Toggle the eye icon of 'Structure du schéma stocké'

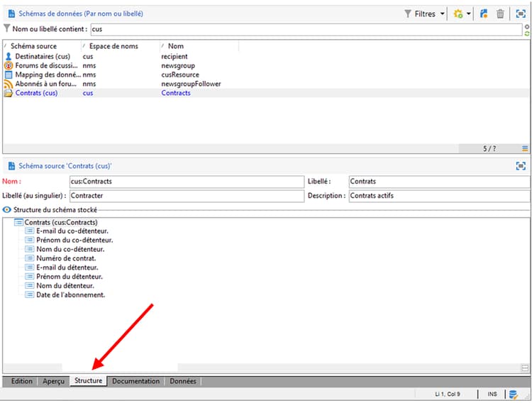pyautogui.click(x=7, y=210)
